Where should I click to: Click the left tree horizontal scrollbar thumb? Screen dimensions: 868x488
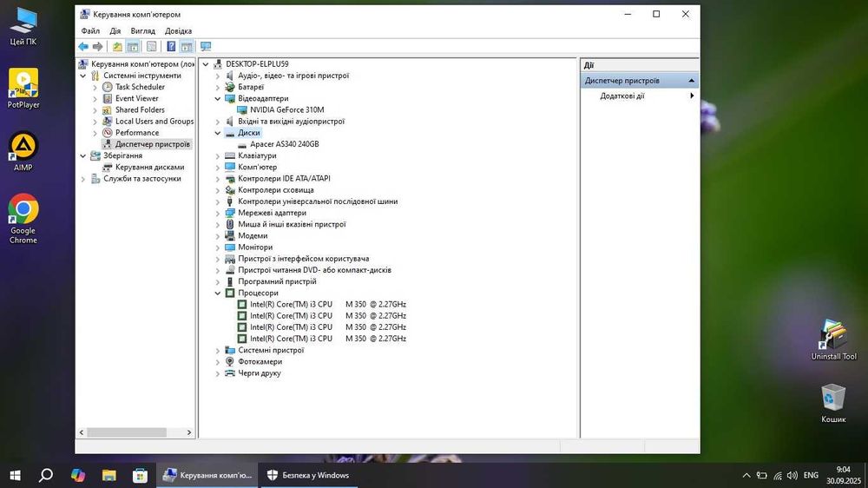click(x=126, y=432)
